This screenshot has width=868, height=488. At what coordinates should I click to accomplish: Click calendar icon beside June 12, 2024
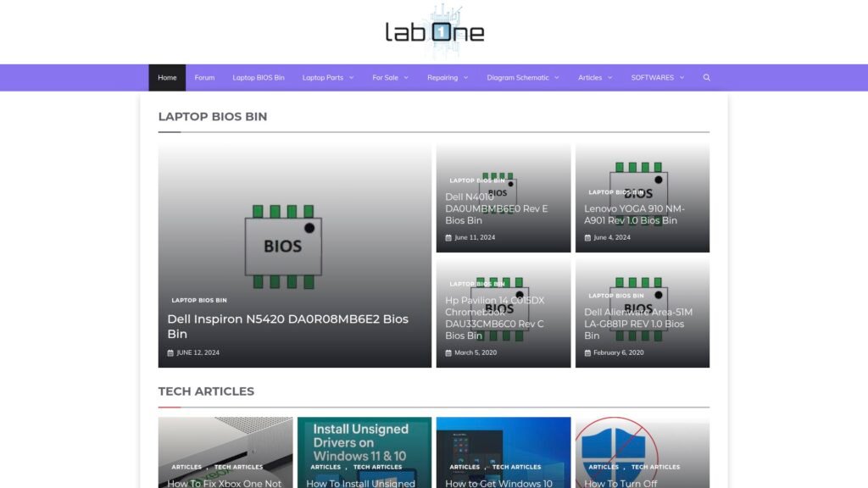pos(170,352)
